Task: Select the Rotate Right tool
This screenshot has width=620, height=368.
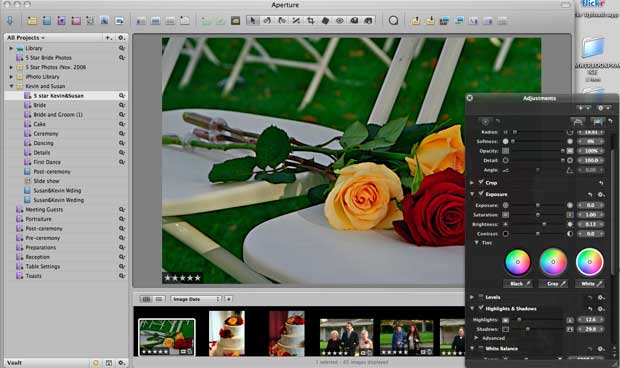Action: (282, 21)
